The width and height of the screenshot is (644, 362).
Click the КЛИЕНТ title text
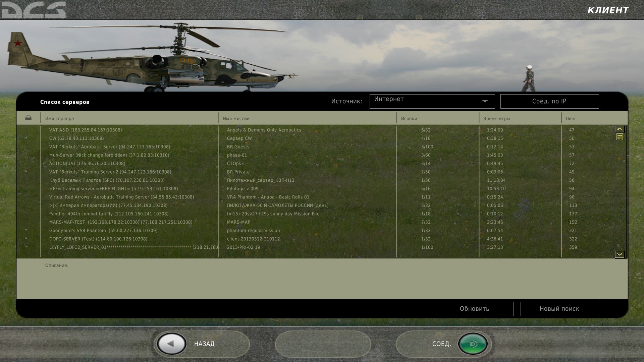click(608, 10)
